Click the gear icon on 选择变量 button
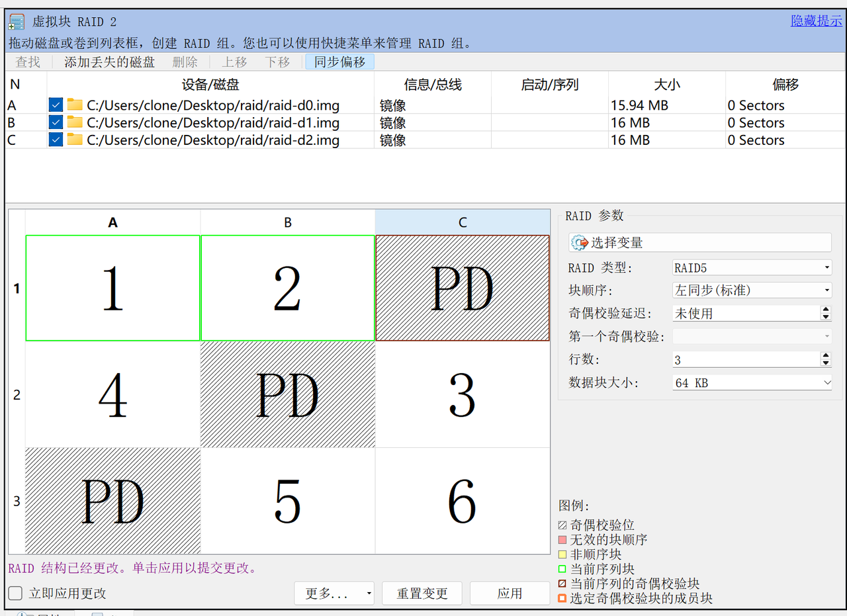The width and height of the screenshot is (847, 616). 580,243
